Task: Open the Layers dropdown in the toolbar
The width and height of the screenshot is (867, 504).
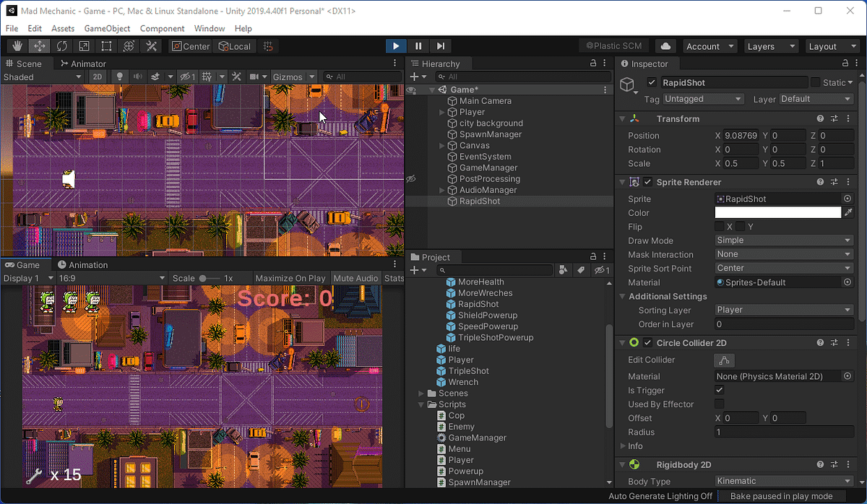Action: [771, 45]
